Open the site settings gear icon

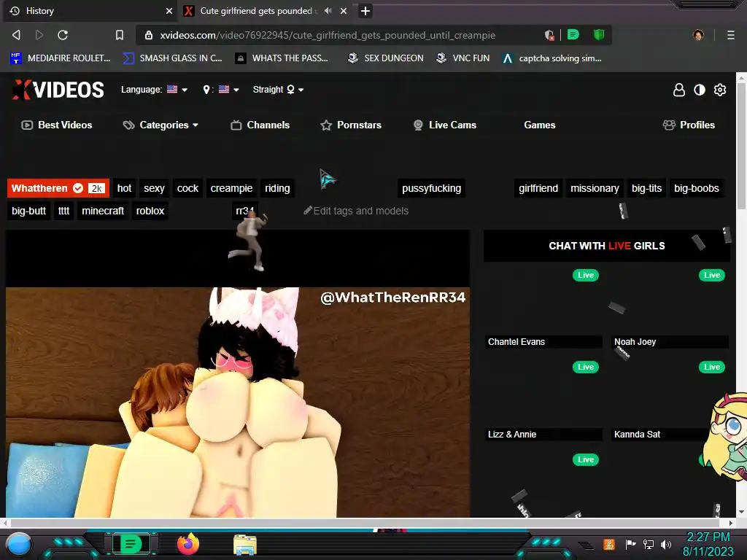pos(720,90)
